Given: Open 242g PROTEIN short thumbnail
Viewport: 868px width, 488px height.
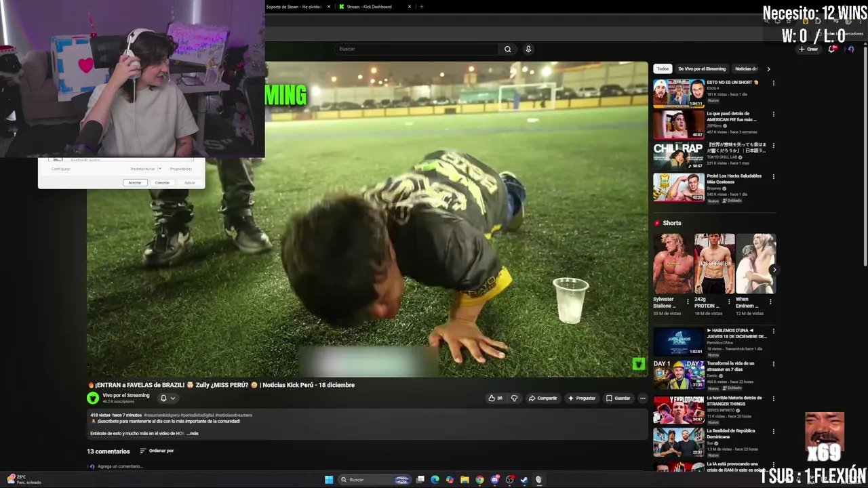Looking at the screenshot, I should click(715, 264).
